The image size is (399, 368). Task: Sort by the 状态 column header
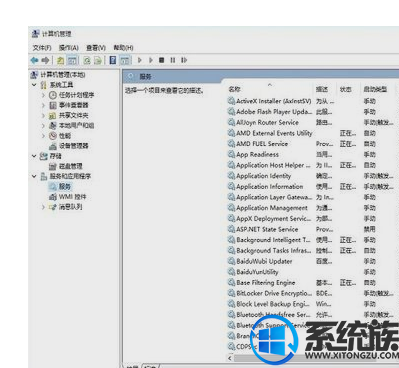click(x=346, y=89)
